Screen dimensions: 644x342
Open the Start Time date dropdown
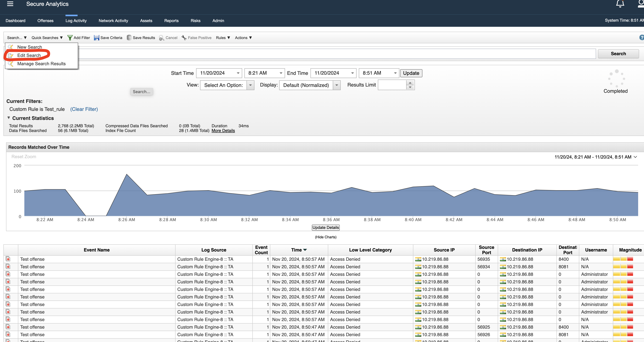point(238,73)
